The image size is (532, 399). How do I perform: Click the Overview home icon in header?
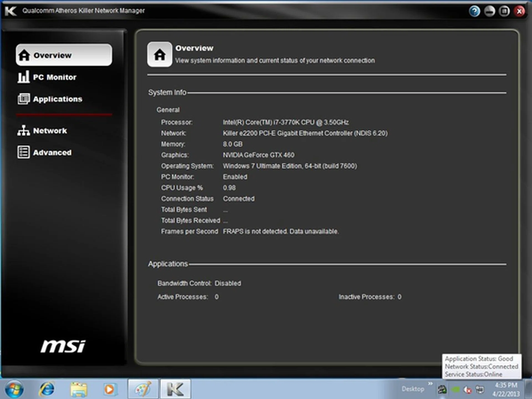tap(160, 54)
